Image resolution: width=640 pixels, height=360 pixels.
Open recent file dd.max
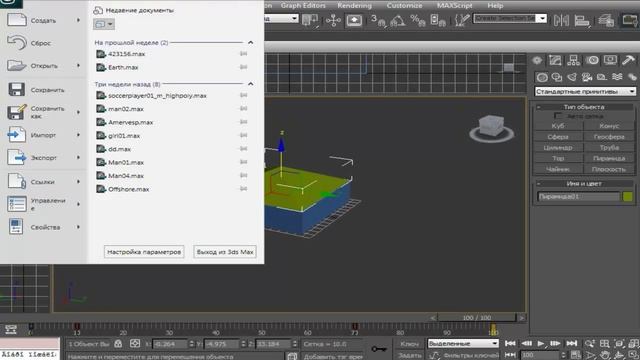coord(119,149)
